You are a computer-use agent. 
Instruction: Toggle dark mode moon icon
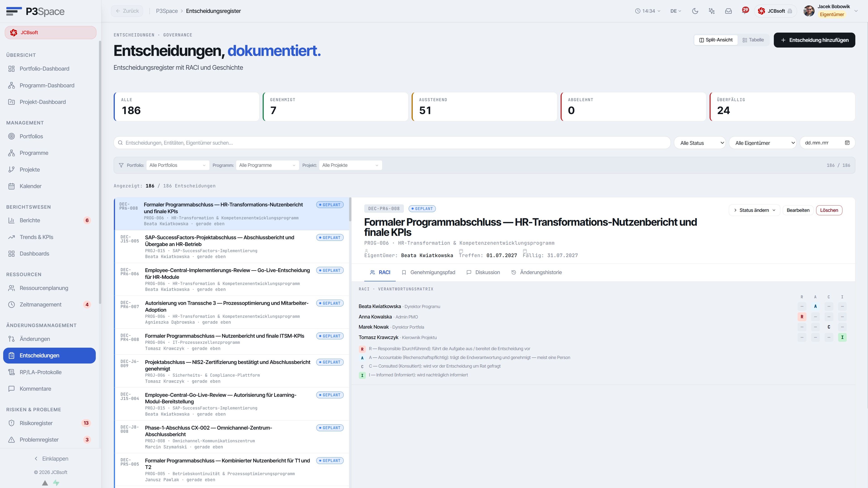point(695,11)
